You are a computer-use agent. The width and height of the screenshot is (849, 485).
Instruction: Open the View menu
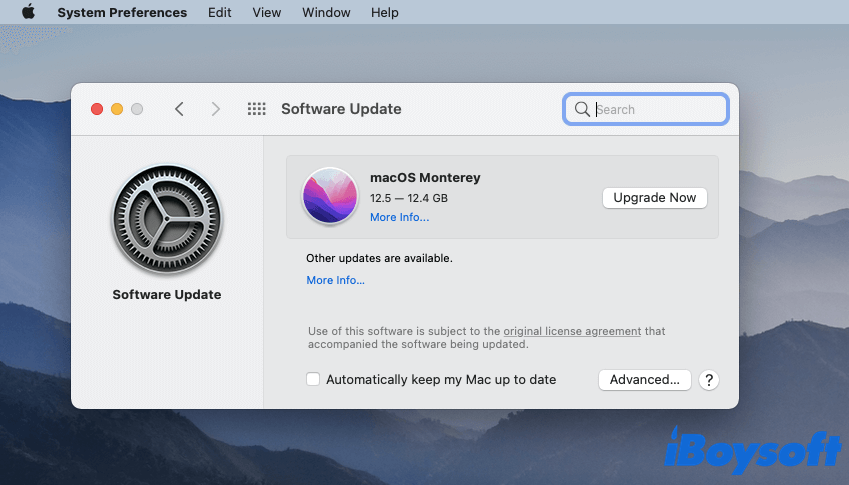tap(267, 13)
